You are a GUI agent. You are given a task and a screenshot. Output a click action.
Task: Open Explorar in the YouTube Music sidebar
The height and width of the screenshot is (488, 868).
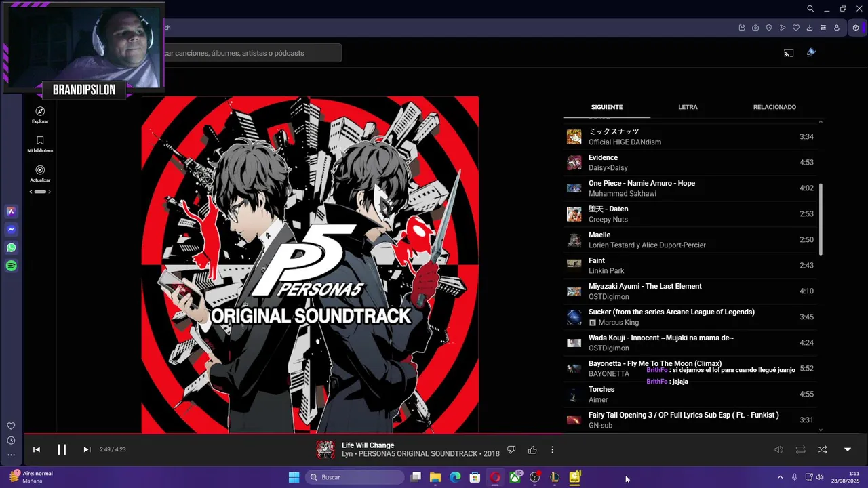coord(40,115)
